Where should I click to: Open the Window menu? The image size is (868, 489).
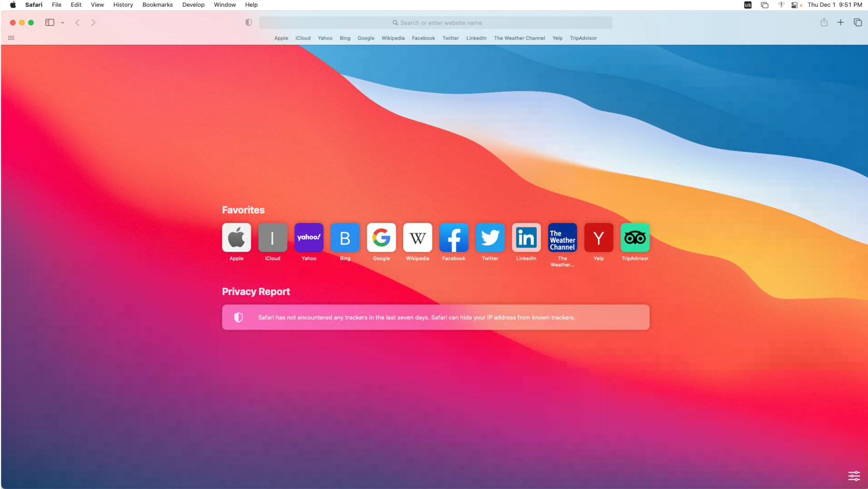pos(225,5)
